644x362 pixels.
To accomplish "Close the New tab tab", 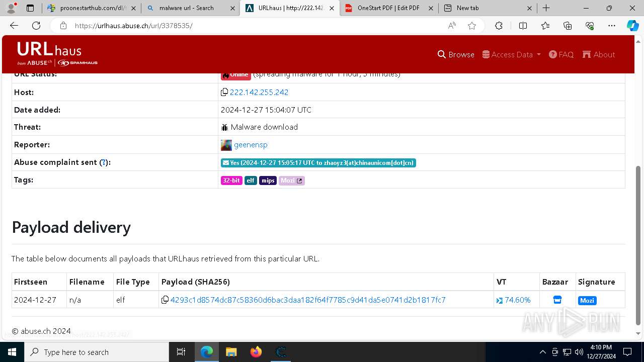I will click(530, 8).
